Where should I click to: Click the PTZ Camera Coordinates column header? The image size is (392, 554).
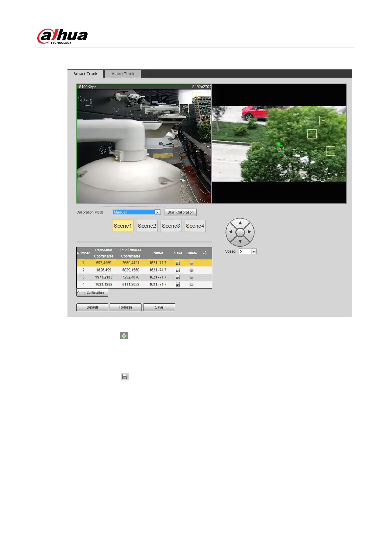tap(131, 253)
